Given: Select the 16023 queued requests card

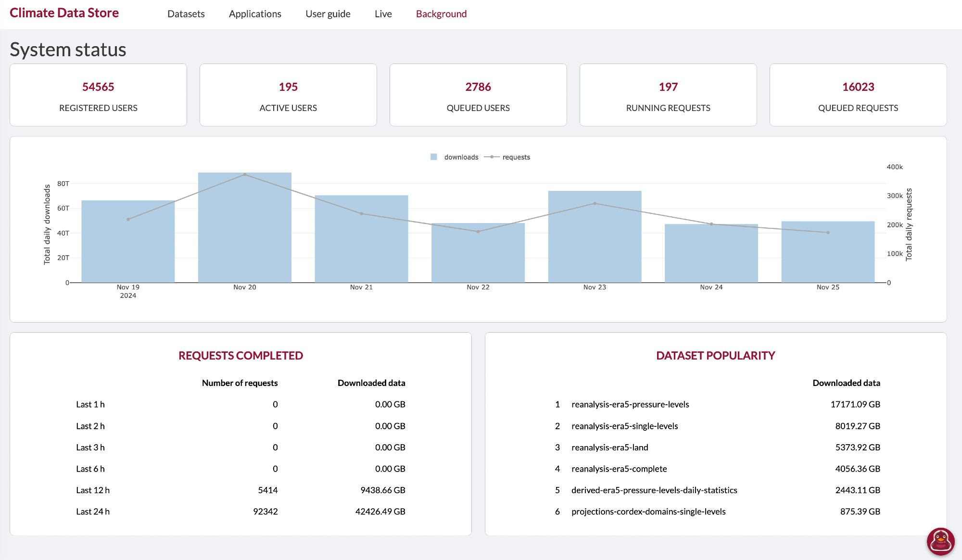Looking at the screenshot, I should pos(858,95).
